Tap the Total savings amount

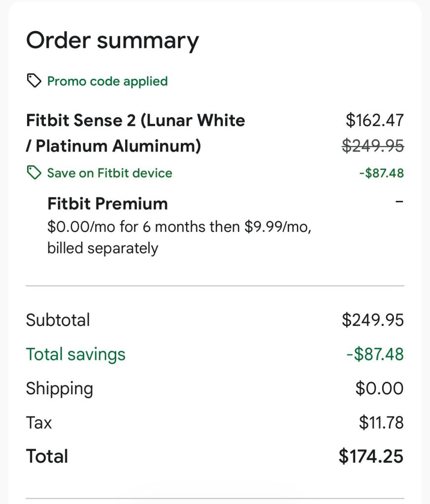pyautogui.click(x=375, y=354)
